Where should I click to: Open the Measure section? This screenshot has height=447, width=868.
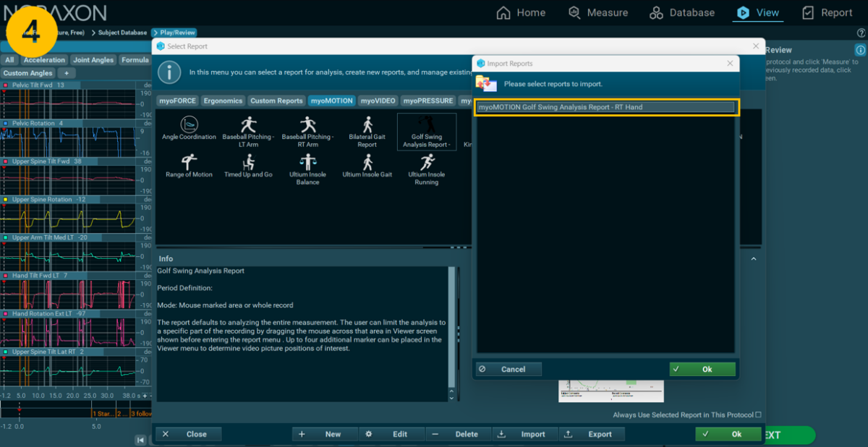pos(597,12)
